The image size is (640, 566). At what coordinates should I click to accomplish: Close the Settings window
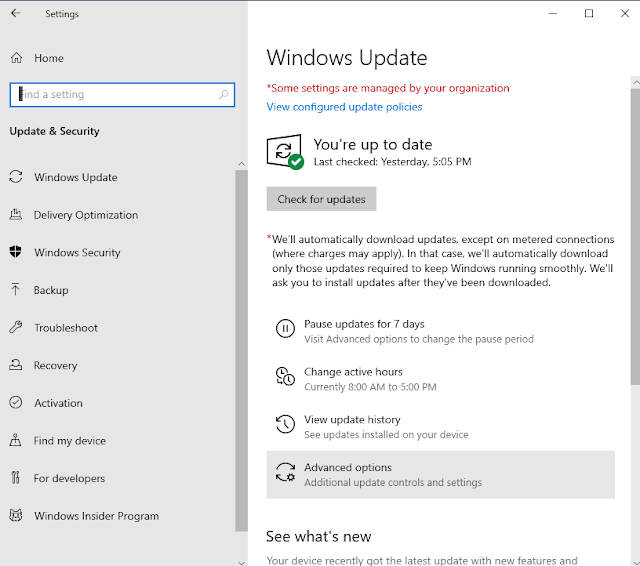click(624, 13)
